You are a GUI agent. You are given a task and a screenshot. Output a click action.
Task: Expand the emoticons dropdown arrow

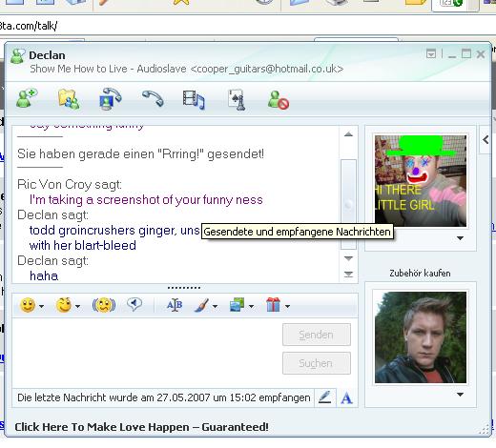[x=42, y=306]
